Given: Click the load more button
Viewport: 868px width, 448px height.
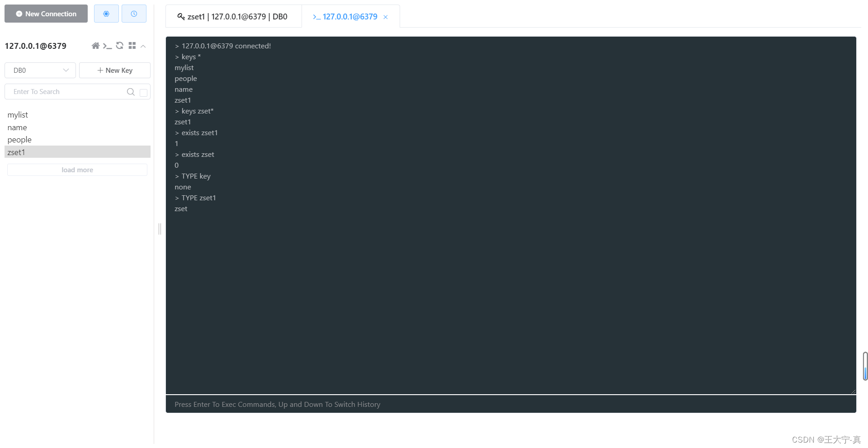Looking at the screenshot, I should (77, 170).
